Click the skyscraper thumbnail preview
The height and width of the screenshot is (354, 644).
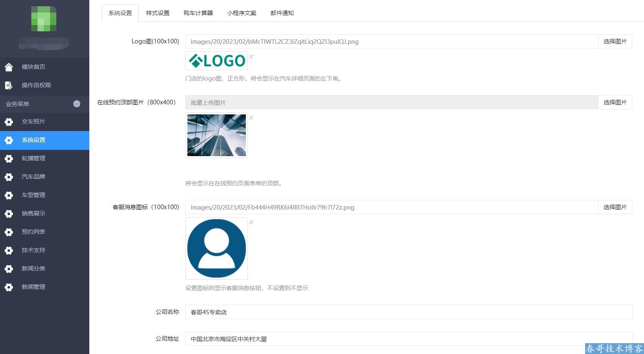pyautogui.click(x=217, y=135)
